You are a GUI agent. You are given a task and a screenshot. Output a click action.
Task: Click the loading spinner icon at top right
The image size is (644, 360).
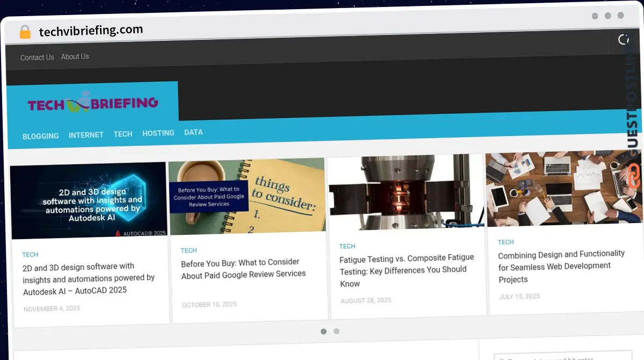pyautogui.click(x=624, y=39)
